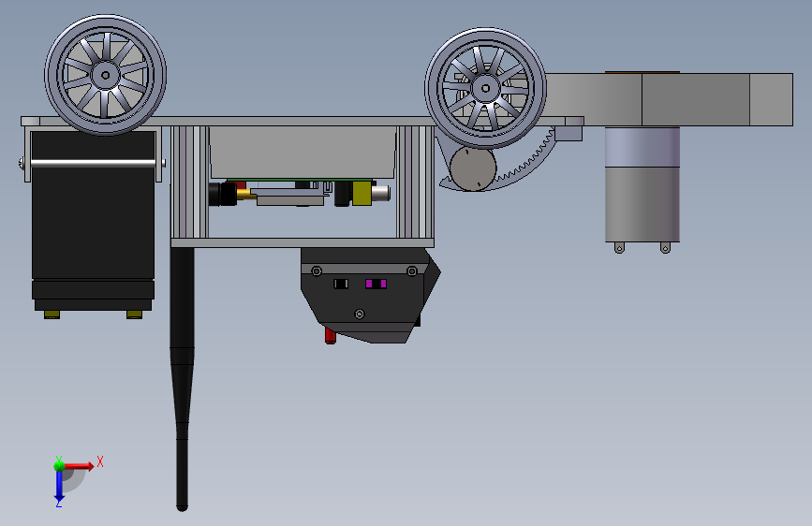Select the left terminal lug of gear motor

pyautogui.click(x=619, y=248)
